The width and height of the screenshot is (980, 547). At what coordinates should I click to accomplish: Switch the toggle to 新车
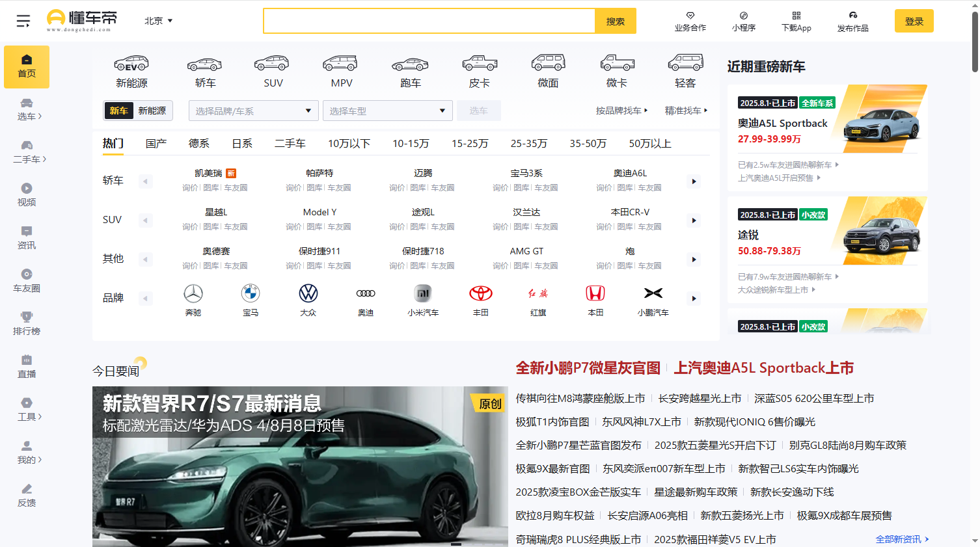pos(118,111)
